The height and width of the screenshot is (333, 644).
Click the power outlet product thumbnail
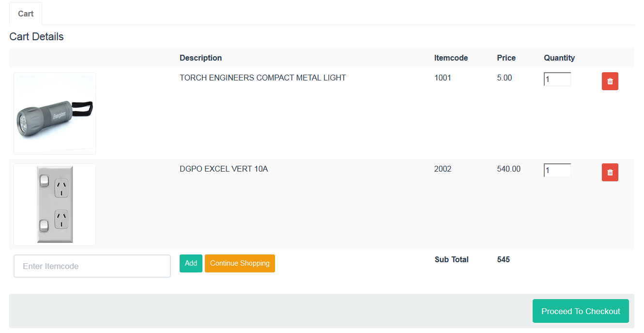[55, 205]
